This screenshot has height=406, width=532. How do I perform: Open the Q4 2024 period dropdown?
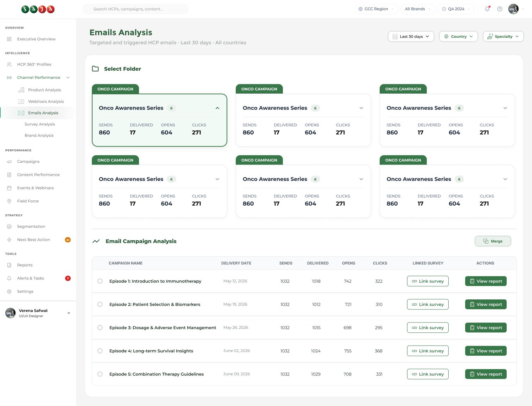coord(456,9)
